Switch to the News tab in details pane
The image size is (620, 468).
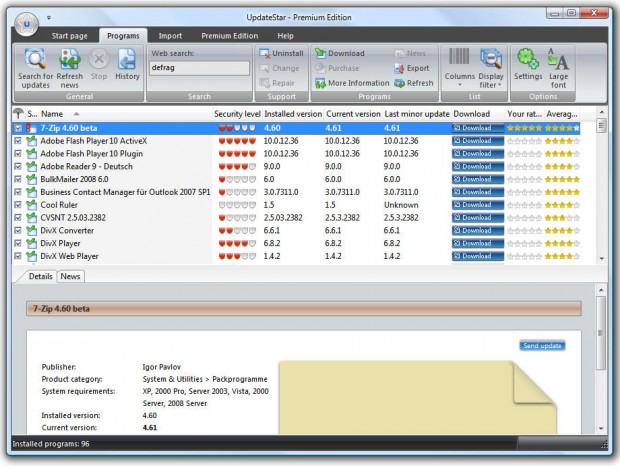[70, 276]
